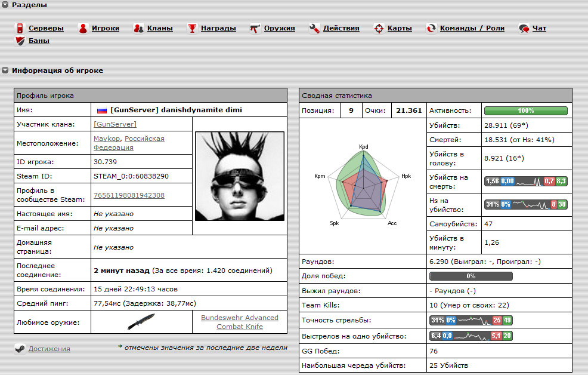Click the Steam icon beside Достижения
Image resolution: width=588 pixels, height=375 pixels.
tap(20, 349)
